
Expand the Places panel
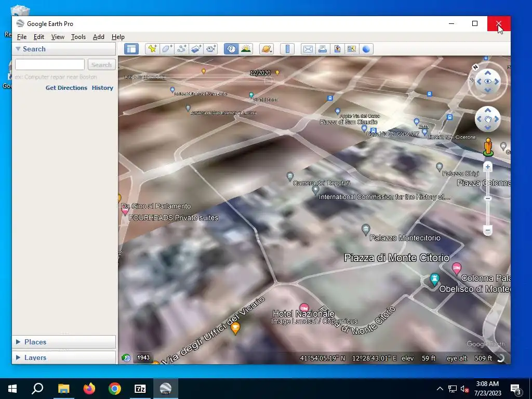click(x=18, y=342)
